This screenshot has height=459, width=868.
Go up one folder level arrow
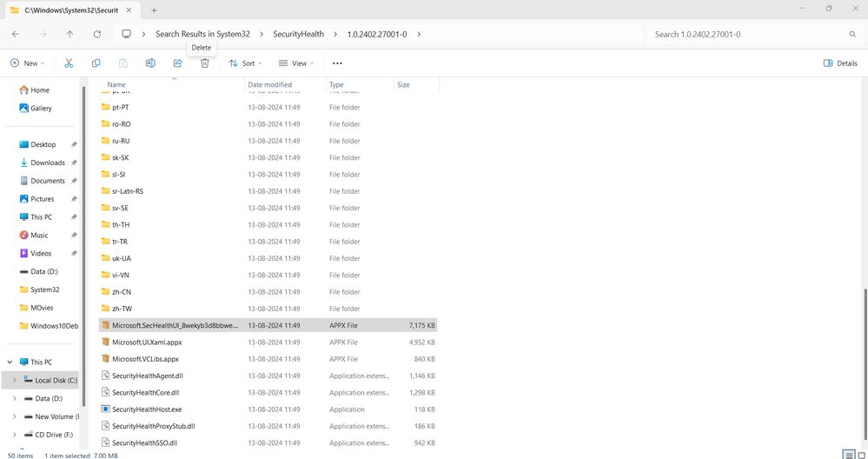(70, 34)
